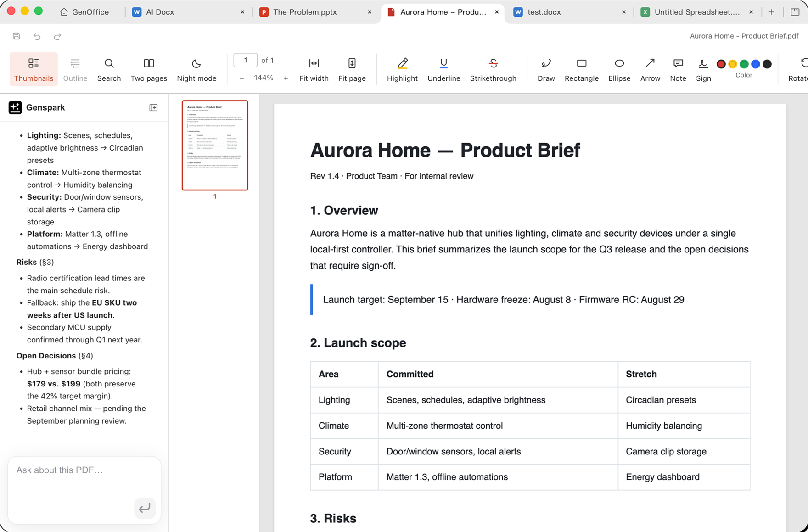The image size is (808, 532).
Task: Click 'Risks (§3)' in the Genspark summary
Action: click(35, 262)
